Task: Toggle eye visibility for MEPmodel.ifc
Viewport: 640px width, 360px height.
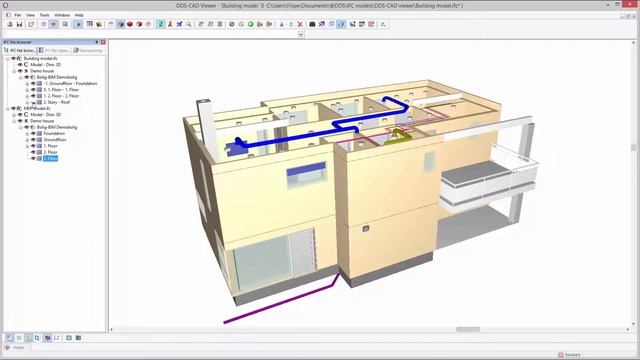Action: pos(13,109)
